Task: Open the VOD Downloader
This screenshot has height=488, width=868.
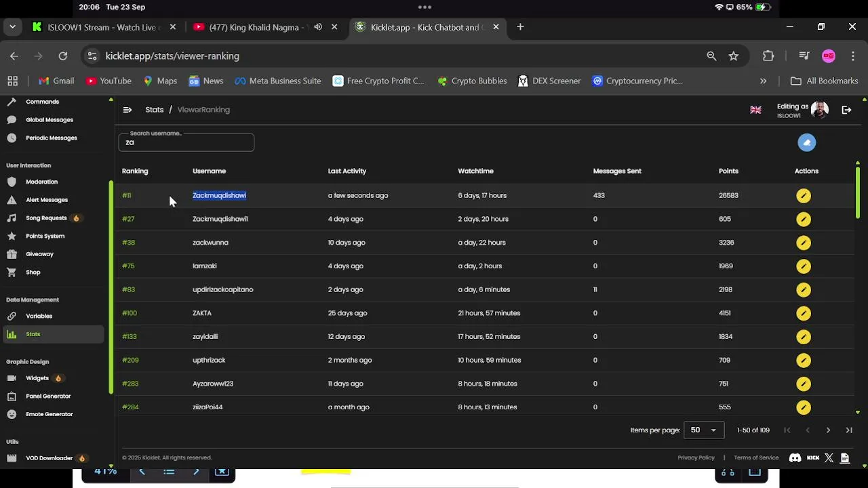Action: pos(49,458)
